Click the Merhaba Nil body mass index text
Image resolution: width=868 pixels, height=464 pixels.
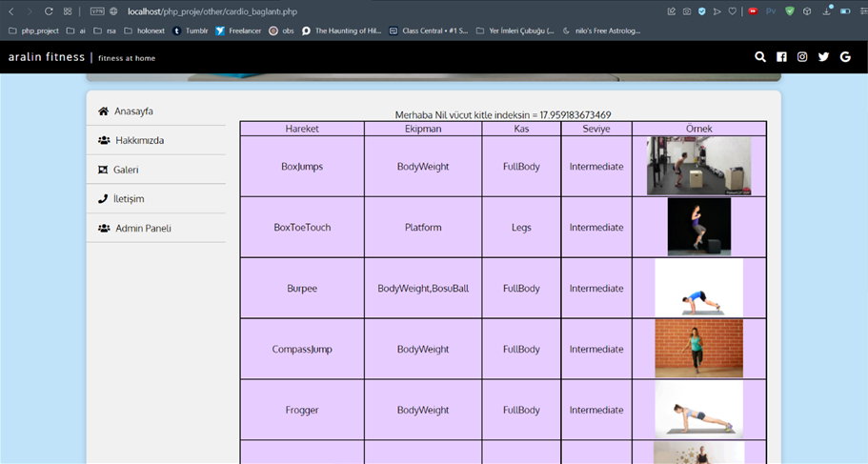click(503, 114)
